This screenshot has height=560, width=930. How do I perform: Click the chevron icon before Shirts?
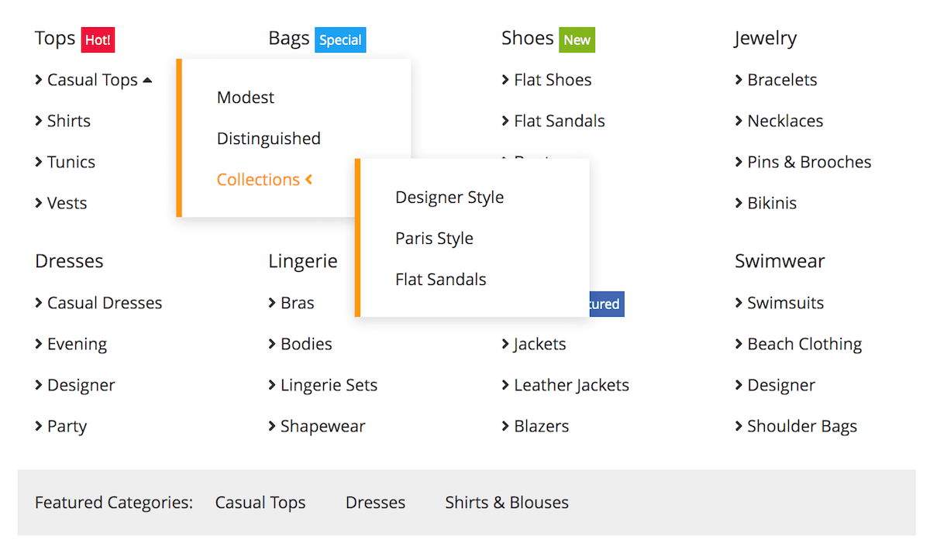point(39,121)
